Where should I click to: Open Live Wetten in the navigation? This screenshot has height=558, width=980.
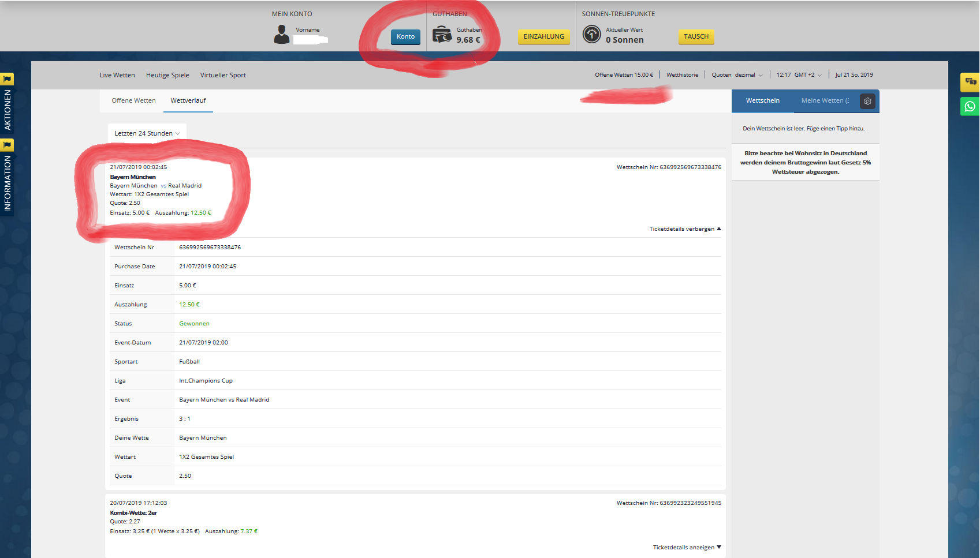tap(117, 75)
